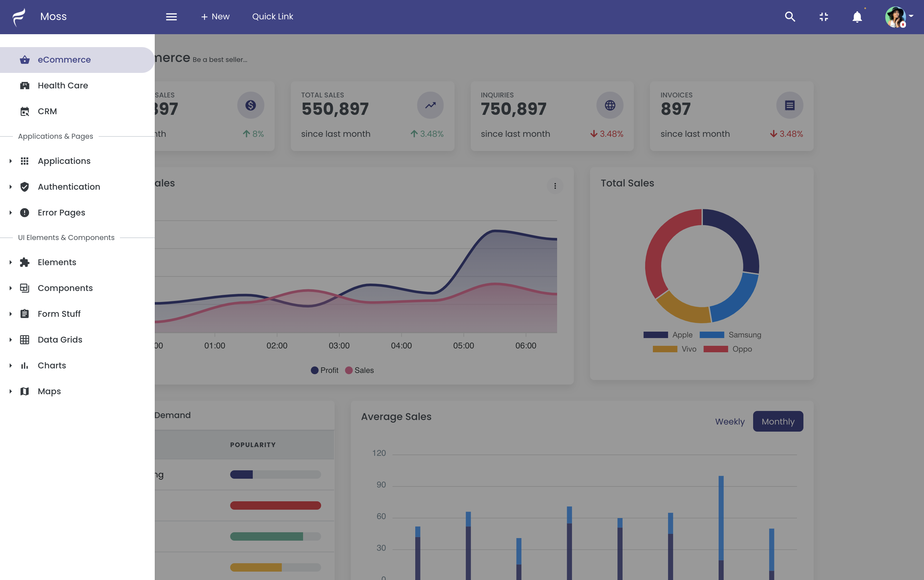
Task: Click the Elements puzzle piece icon
Action: click(x=25, y=262)
